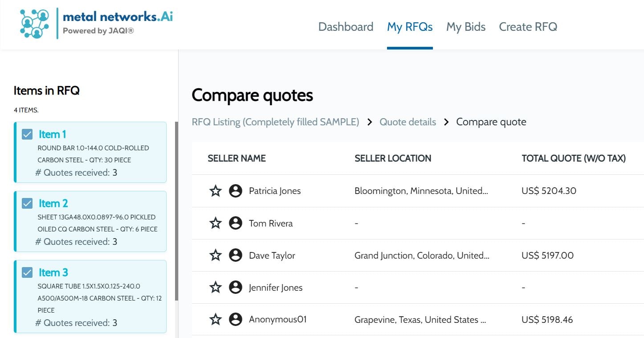Click the Seller Name column header
Image resolution: width=644 pixels, height=338 pixels.
coord(236,158)
